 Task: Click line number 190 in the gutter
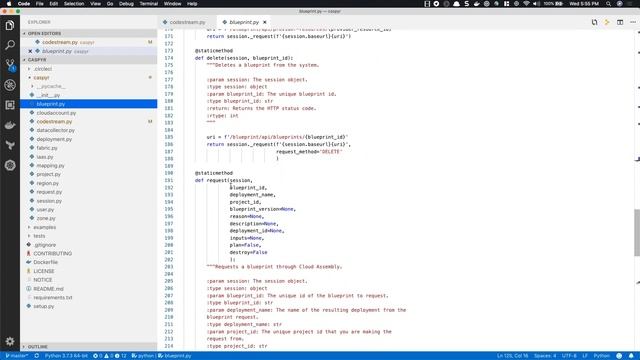[169, 173]
